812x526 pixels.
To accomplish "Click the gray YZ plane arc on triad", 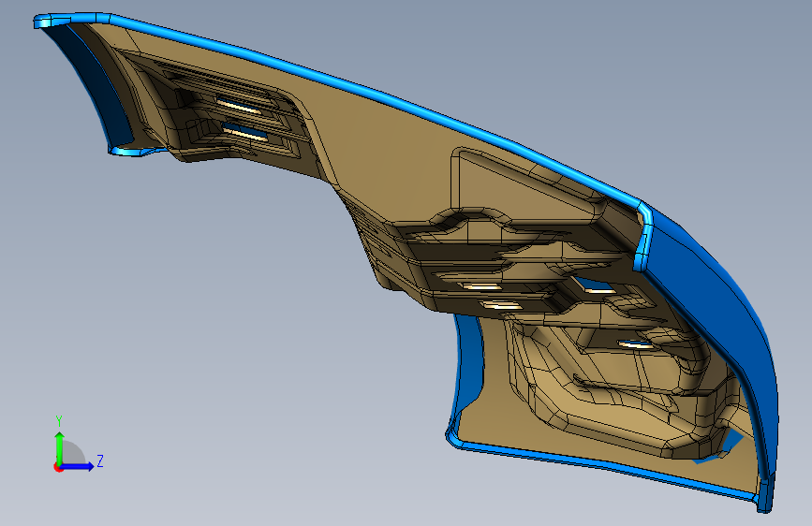I will tap(74, 453).
